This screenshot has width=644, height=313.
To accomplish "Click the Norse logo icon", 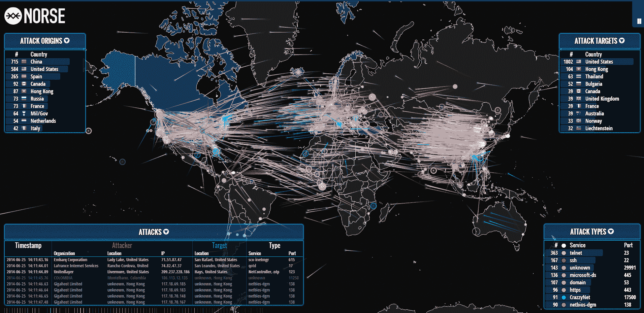I will (x=13, y=16).
